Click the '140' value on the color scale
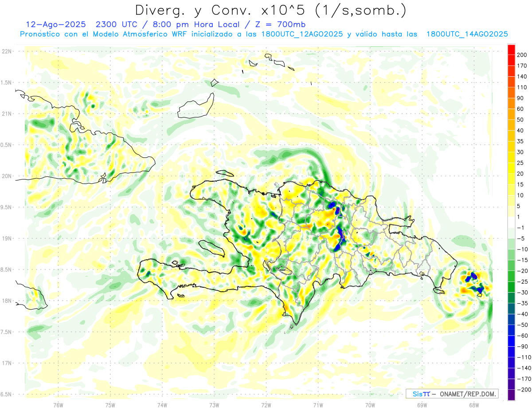 522,77
